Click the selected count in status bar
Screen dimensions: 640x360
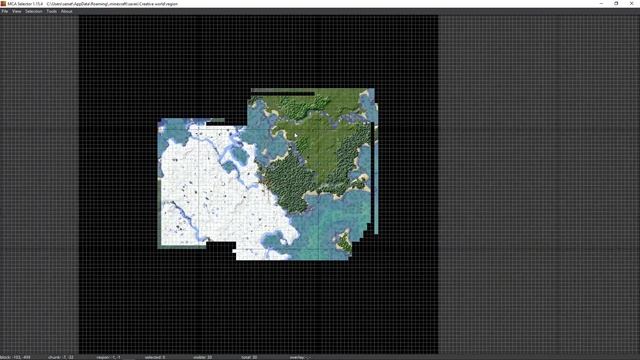155,357
